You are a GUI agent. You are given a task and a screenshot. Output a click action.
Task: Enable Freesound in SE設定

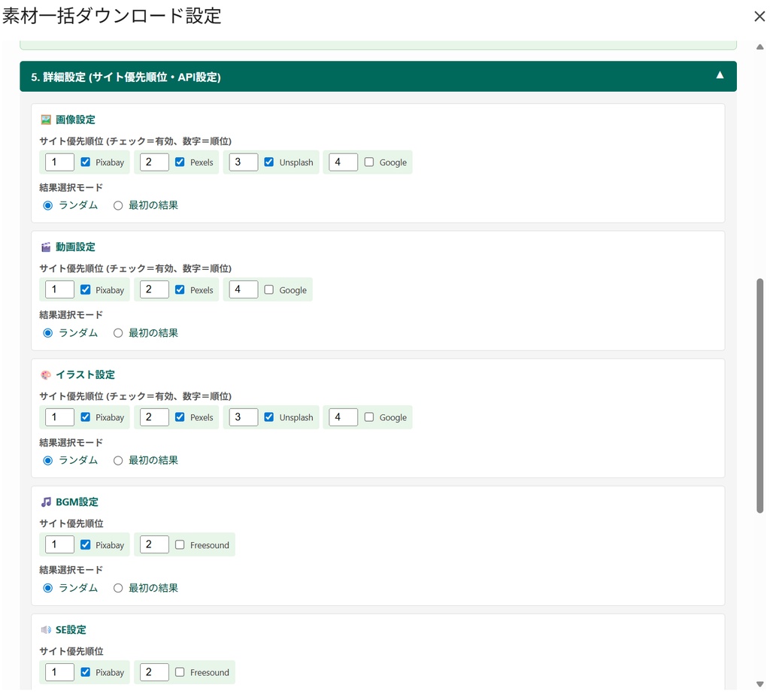[x=180, y=672]
